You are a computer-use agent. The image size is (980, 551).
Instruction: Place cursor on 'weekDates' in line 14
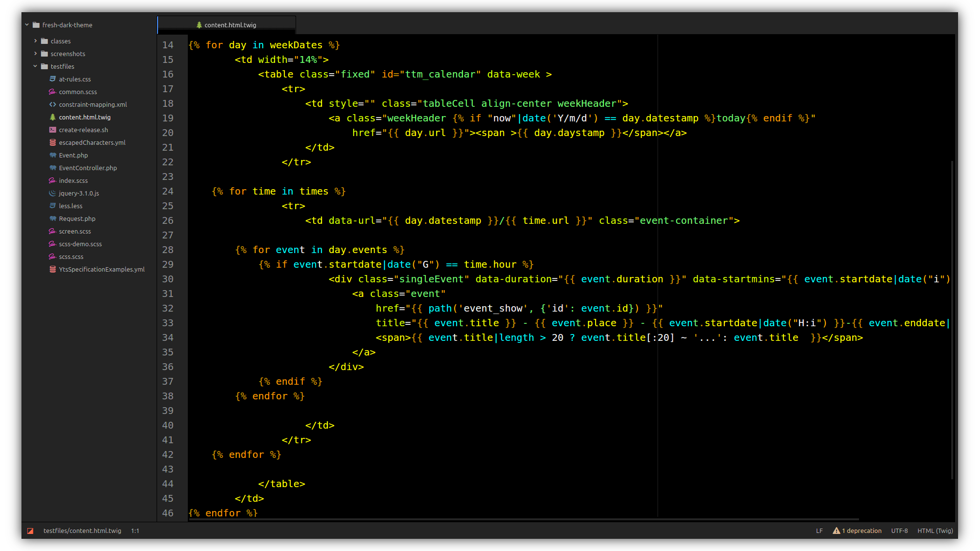(x=296, y=45)
